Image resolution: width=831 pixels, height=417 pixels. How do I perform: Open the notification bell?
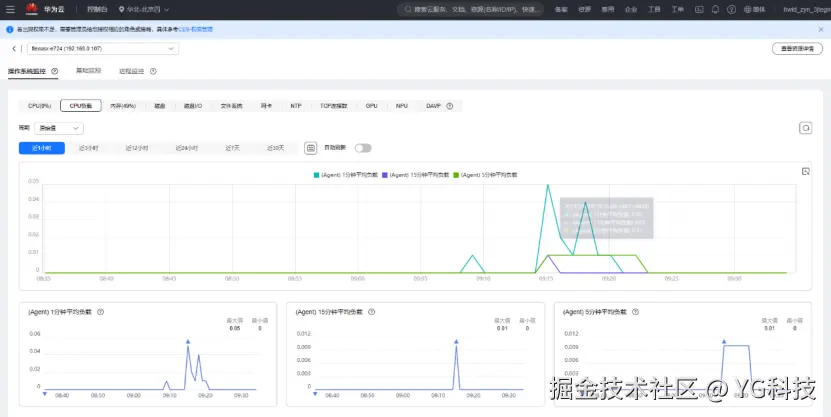(x=715, y=10)
